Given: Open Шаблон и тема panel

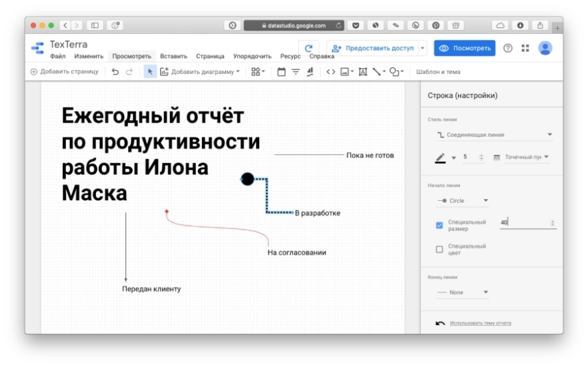Looking at the screenshot, I should click(x=438, y=71).
